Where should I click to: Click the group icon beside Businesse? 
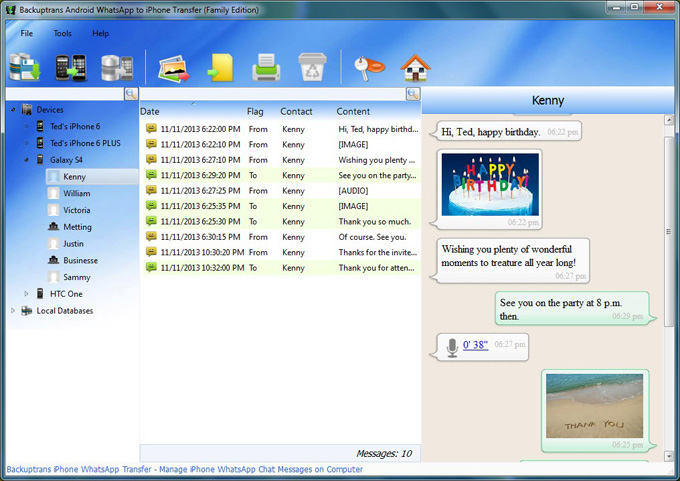[x=53, y=260]
